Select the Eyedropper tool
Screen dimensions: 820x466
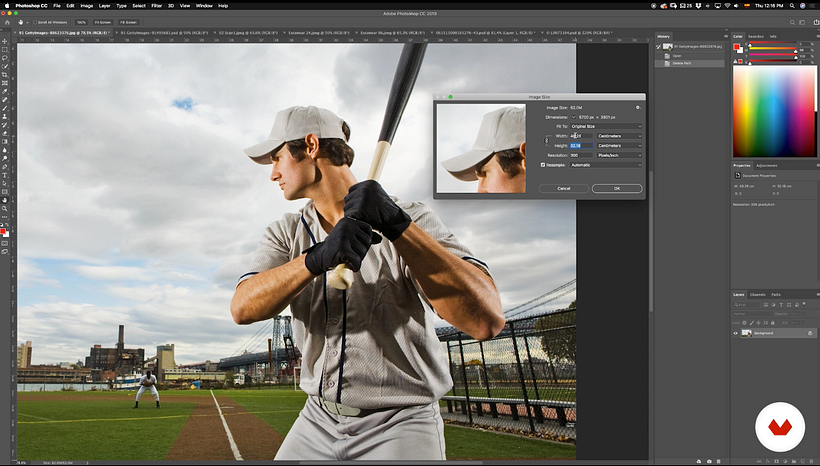[x=5, y=92]
